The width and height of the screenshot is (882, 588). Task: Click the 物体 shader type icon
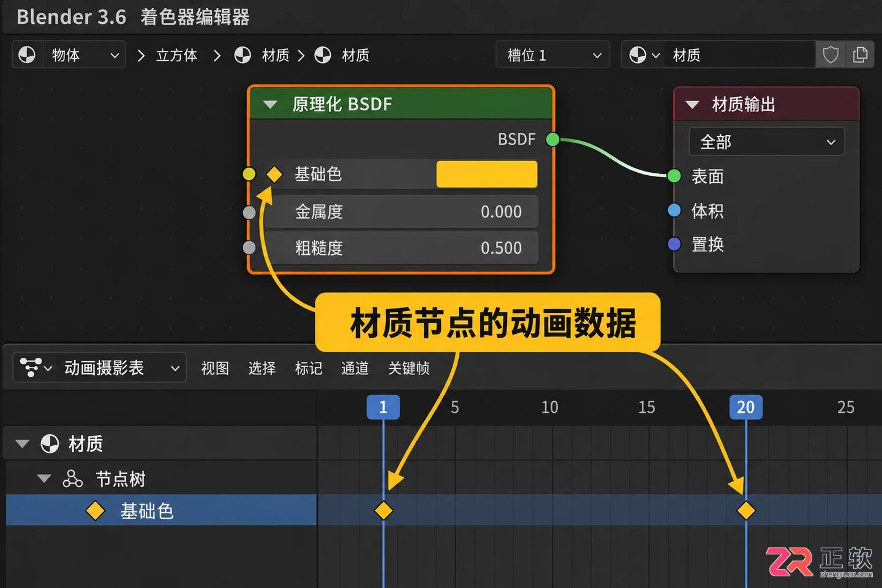[x=27, y=55]
